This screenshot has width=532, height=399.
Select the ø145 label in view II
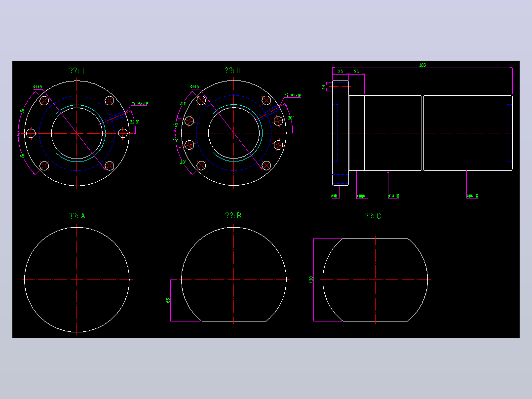[x=195, y=87]
